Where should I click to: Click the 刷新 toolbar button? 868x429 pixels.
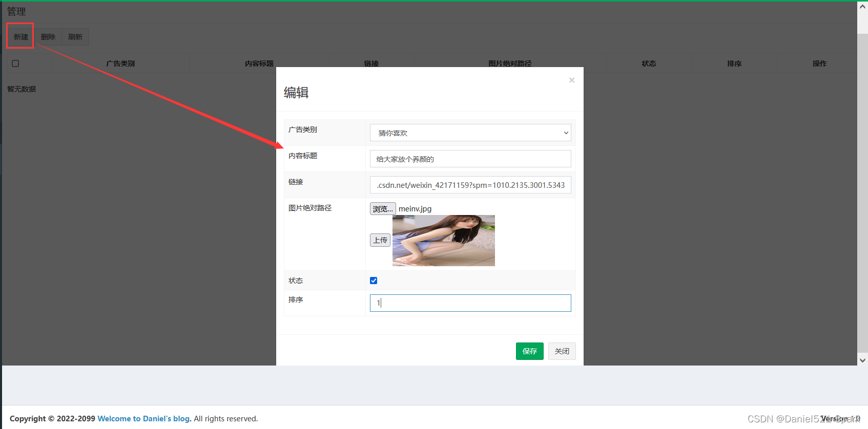click(x=75, y=37)
